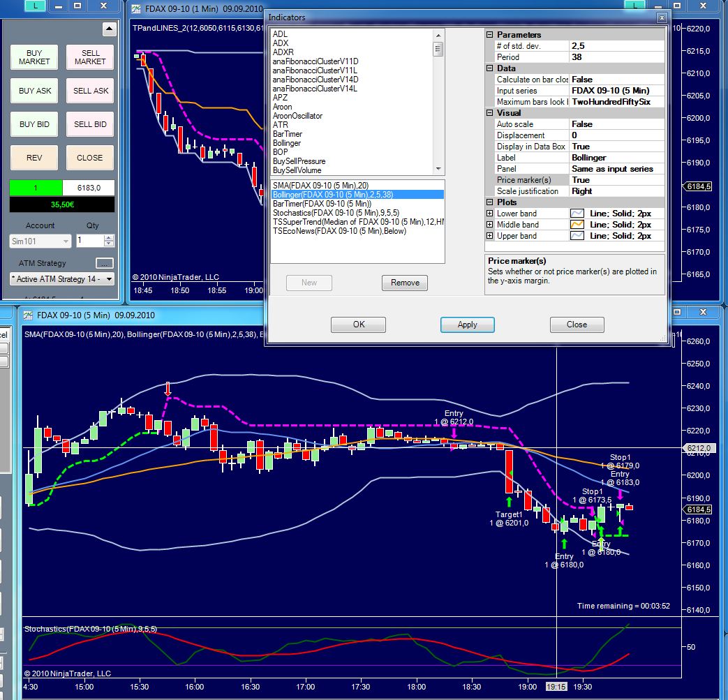
Task: Click OK in Indicators dialog
Action: pos(359,325)
